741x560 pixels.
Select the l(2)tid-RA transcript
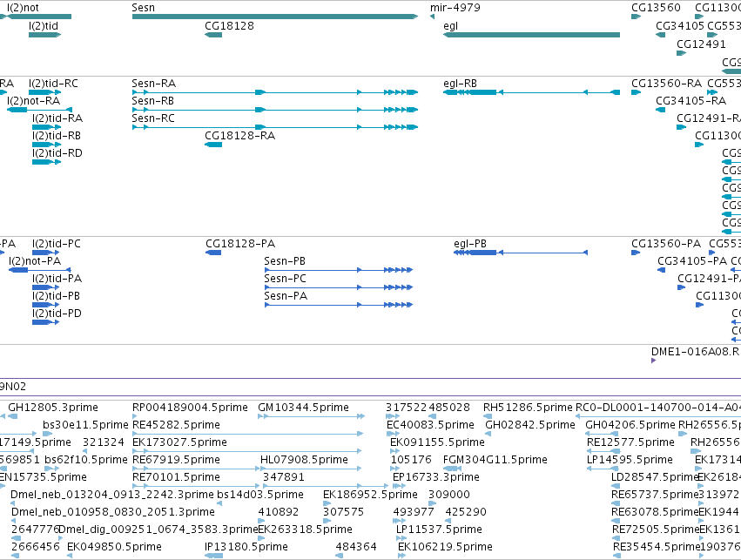click(46, 127)
